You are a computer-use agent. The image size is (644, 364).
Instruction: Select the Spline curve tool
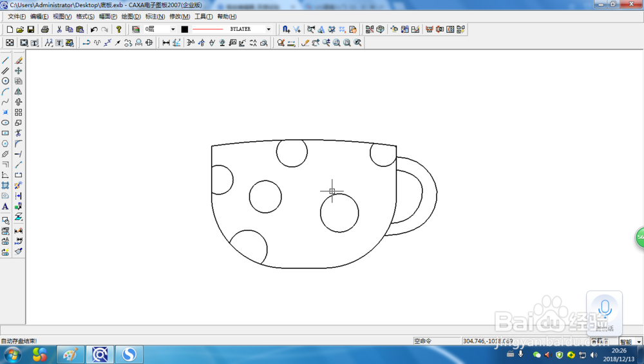tap(5, 102)
